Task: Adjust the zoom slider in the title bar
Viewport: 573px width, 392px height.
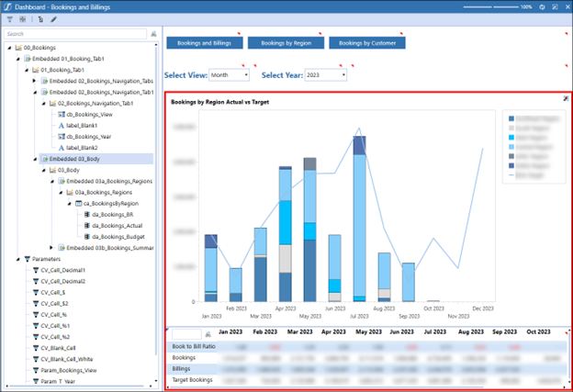Action: click(x=490, y=7)
